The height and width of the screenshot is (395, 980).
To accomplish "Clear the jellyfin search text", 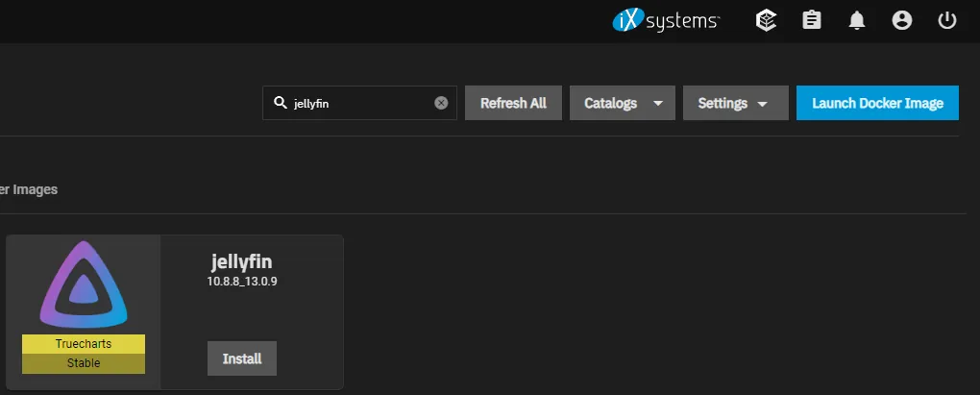I will pos(441,103).
